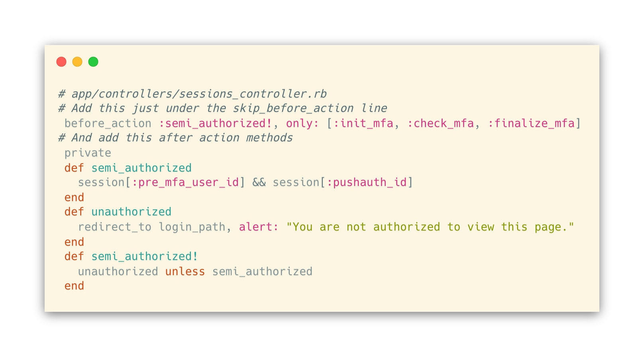The width and height of the screenshot is (644, 356).
Task: Click the yellow minimize window dot
Action: pos(77,62)
